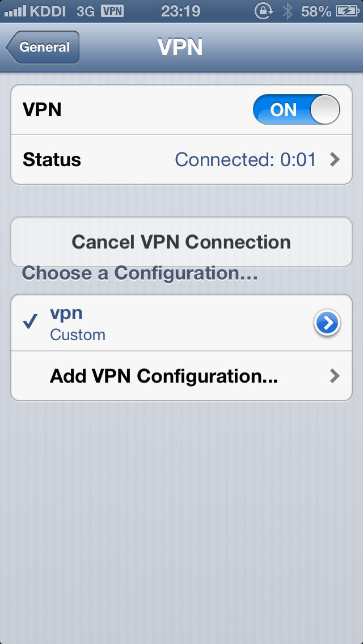Select the vpn Custom configuration
This screenshot has width=363, height=644.
pos(181,323)
